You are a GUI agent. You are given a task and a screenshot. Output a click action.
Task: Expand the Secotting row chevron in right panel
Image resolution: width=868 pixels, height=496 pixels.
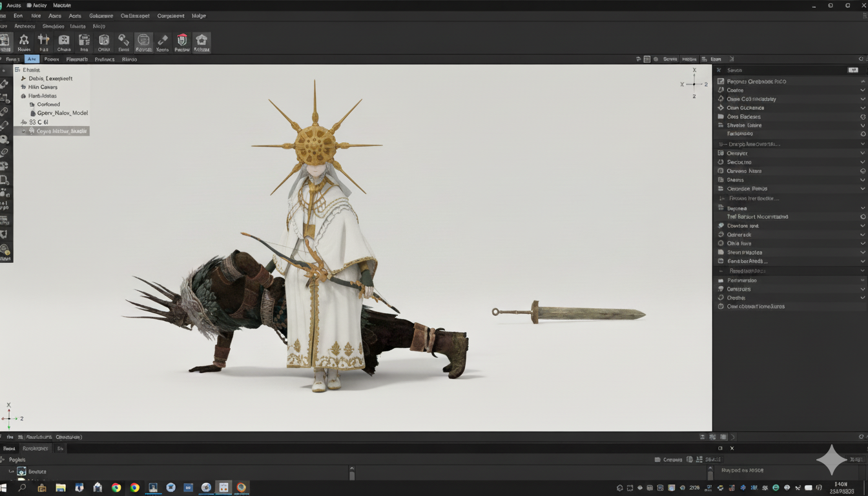click(863, 162)
